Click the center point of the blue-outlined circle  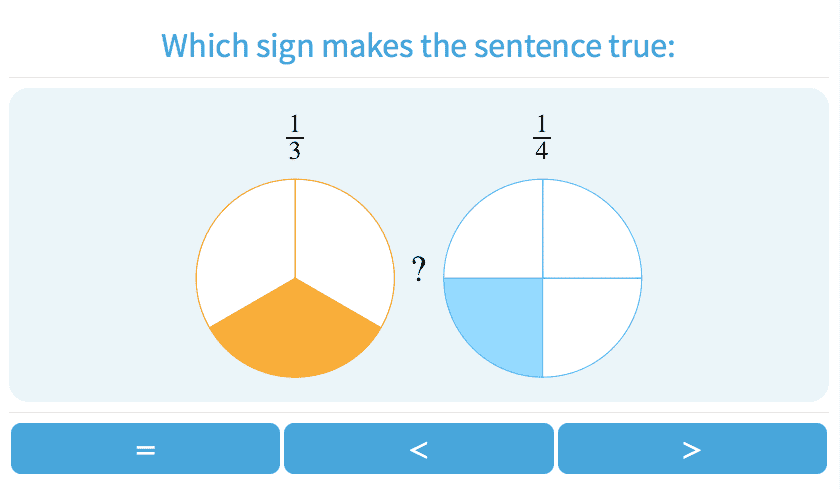tap(543, 278)
